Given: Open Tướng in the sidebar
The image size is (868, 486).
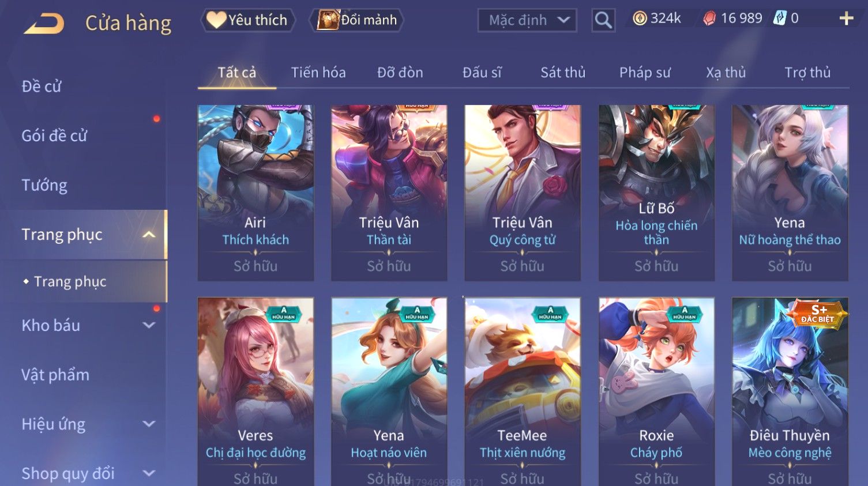Looking at the screenshot, I should (44, 185).
